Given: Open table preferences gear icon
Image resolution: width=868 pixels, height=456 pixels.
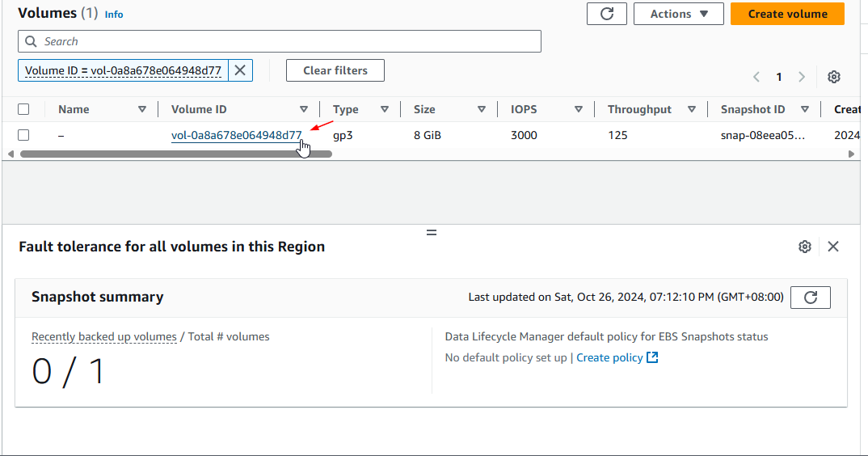Looking at the screenshot, I should coord(834,77).
